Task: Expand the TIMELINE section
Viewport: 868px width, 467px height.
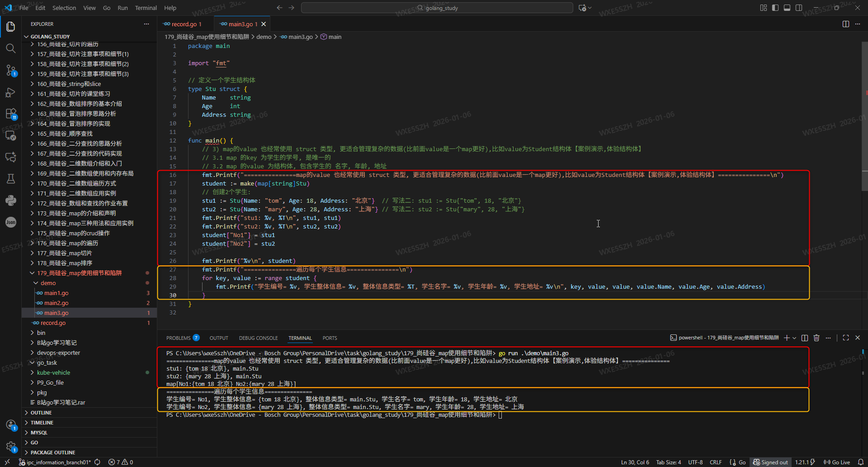Action: pyautogui.click(x=90, y=423)
